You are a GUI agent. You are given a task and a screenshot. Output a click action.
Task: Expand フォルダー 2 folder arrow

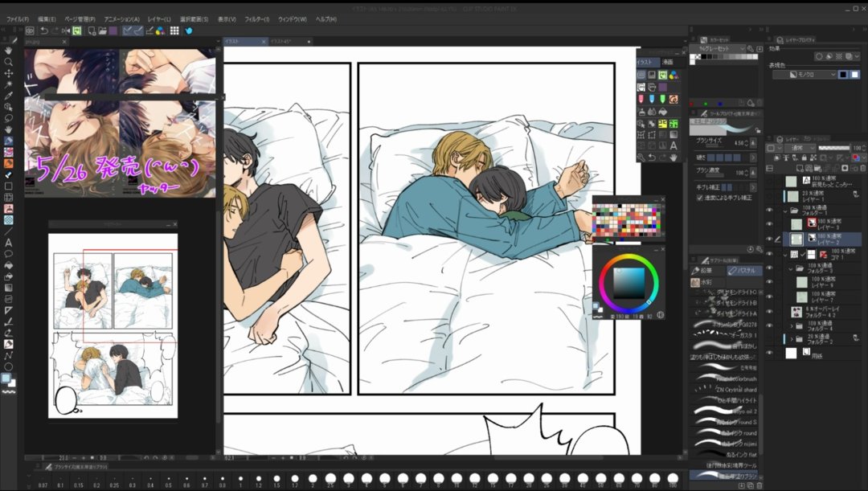(791, 339)
